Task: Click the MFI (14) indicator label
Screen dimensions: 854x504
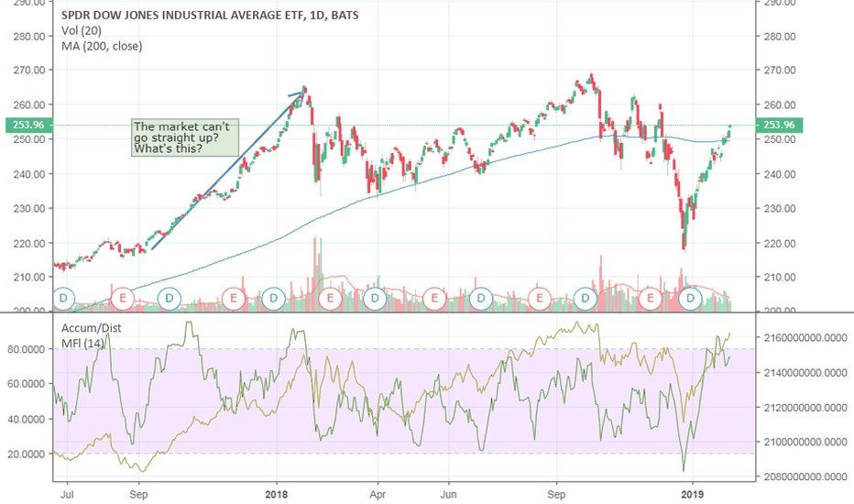Action: tap(82, 344)
